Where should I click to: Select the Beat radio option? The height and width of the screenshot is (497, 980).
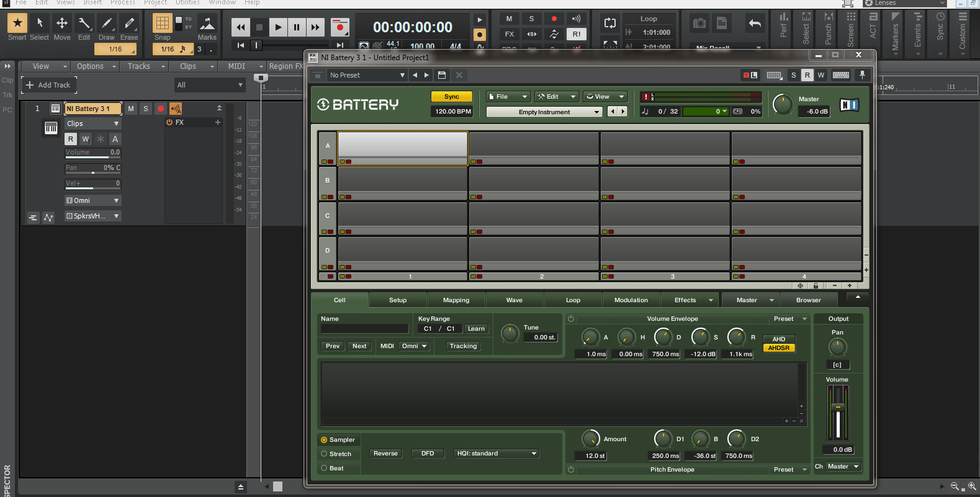pyautogui.click(x=324, y=468)
